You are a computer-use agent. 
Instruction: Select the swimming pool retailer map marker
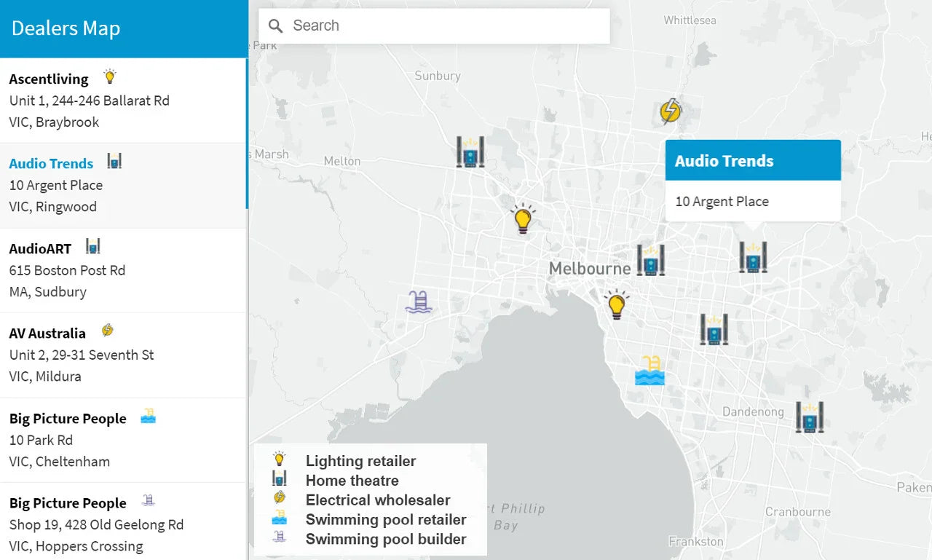649,371
